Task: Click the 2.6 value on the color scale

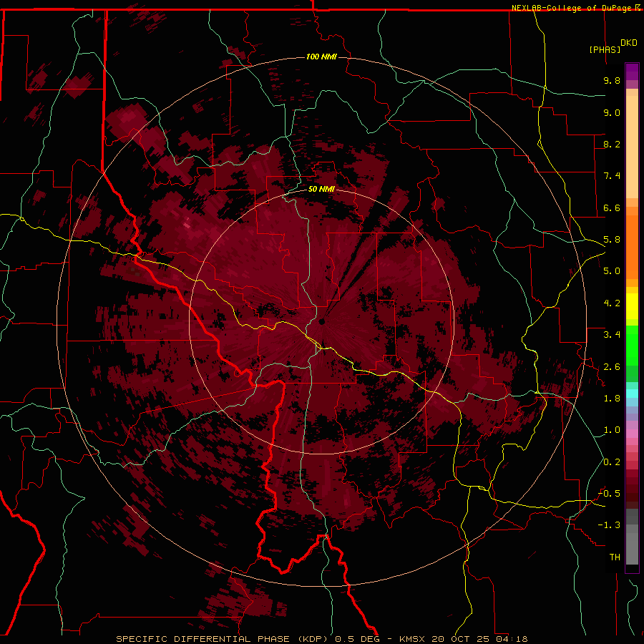Action: tap(612, 367)
